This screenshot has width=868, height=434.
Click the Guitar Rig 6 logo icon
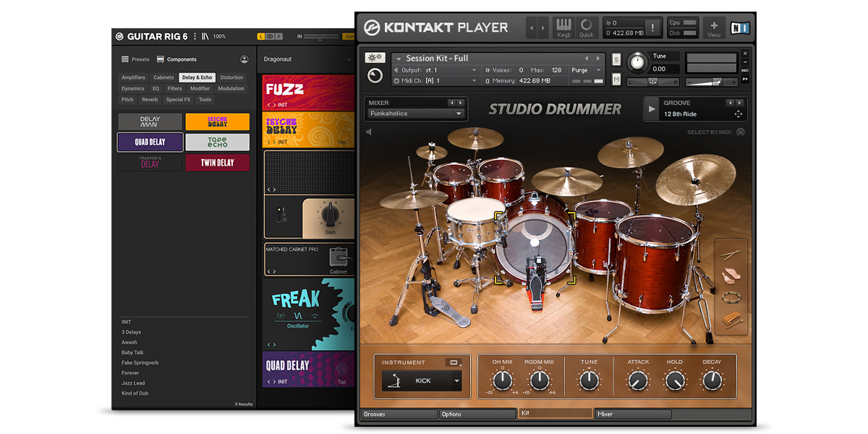pyautogui.click(x=119, y=36)
